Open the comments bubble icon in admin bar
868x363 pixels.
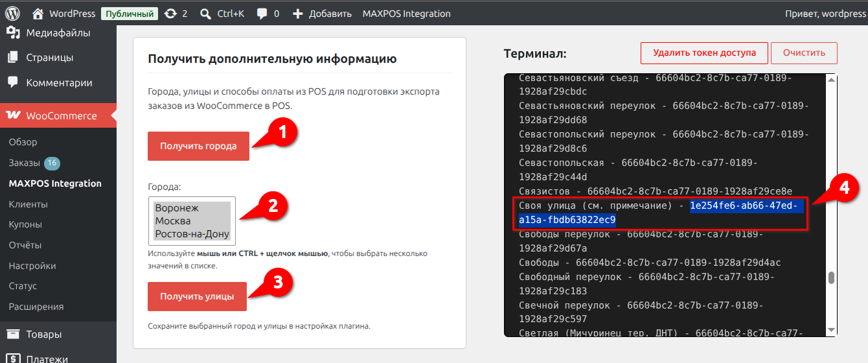[x=262, y=13]
